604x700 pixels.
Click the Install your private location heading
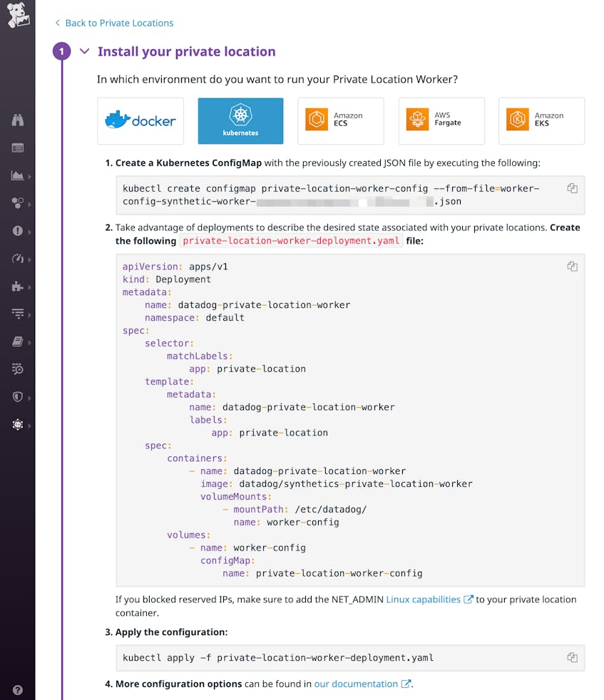pos(187,51)
